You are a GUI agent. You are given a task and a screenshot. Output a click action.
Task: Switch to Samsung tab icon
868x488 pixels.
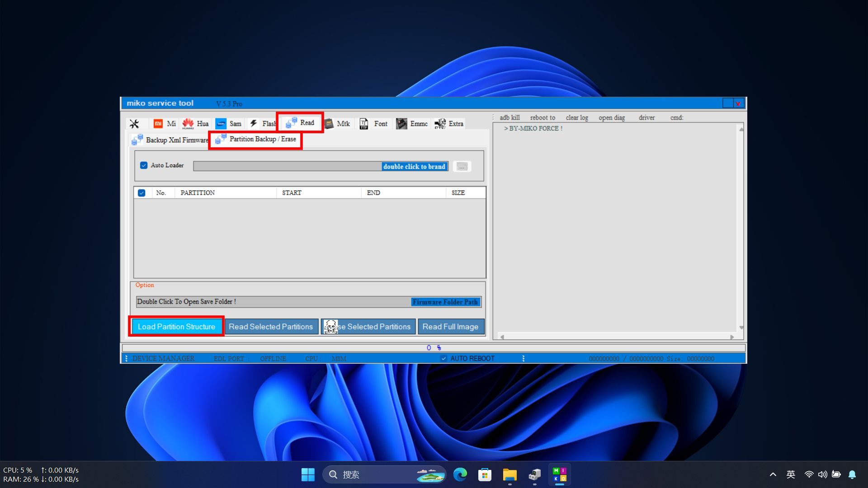[221, 124]
